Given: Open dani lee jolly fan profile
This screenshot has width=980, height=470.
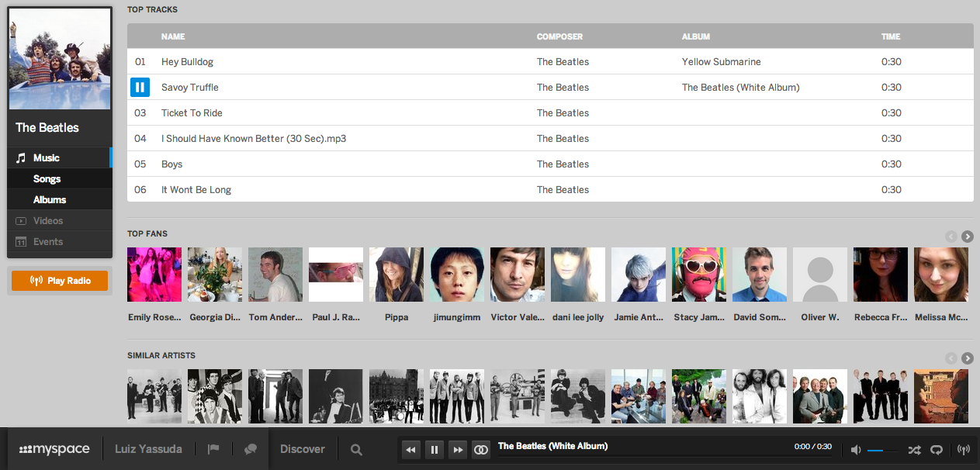Looking at the screenshot, I should tap(578, 275).
